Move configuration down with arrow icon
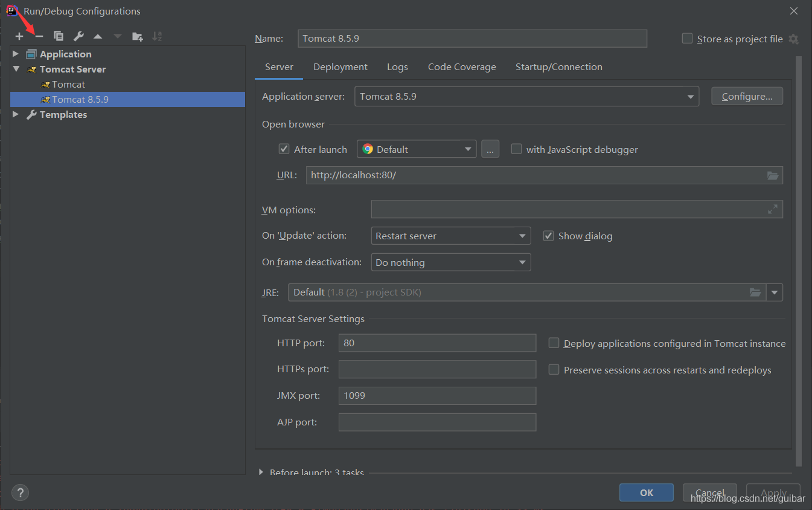812x510 pixels. point(118,37)
